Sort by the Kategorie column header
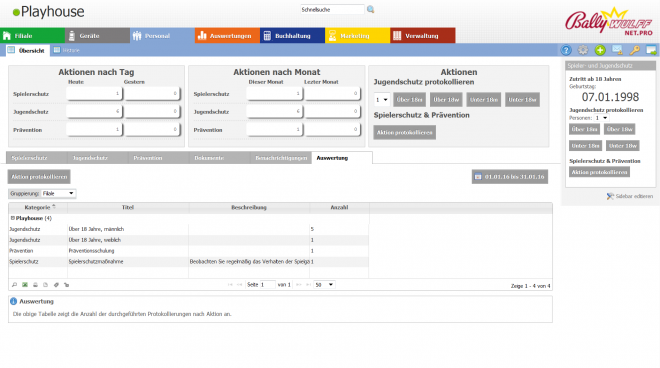660x368 pixels. click(37, 207)
